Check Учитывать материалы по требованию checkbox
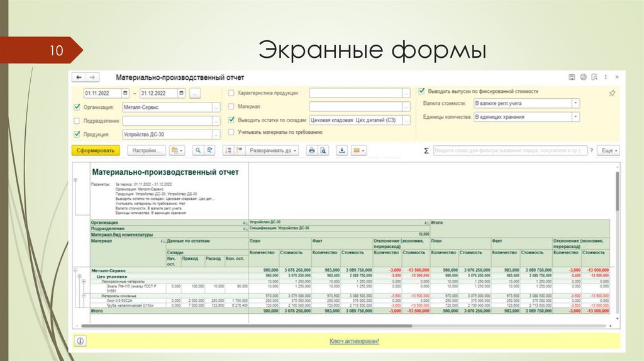 pyautogui.click(x=231, y=132)
